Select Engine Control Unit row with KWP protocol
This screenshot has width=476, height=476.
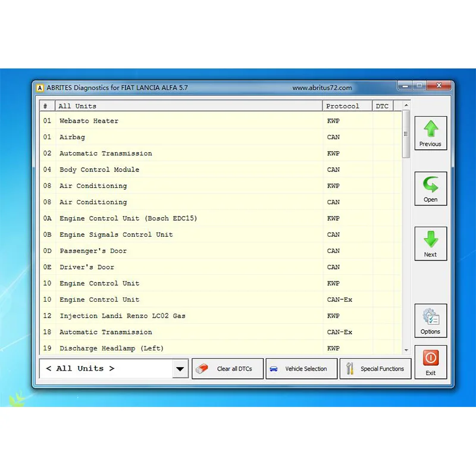[221, 283]
